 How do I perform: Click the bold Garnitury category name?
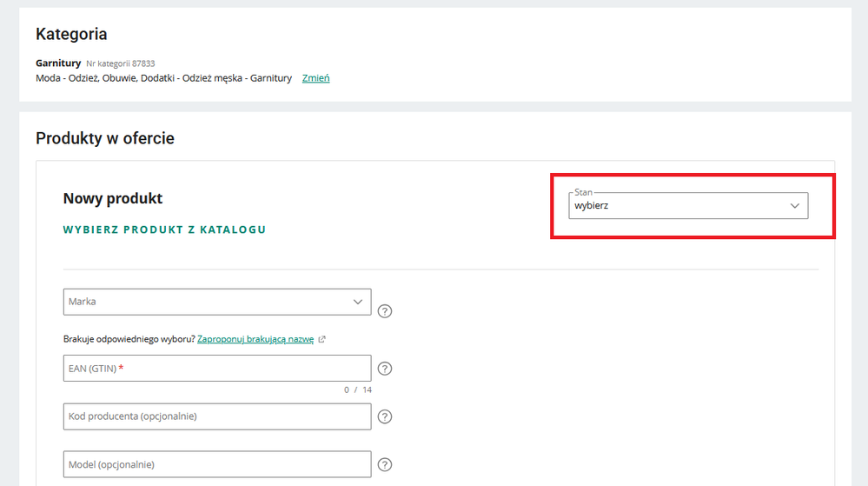[57, 63]
